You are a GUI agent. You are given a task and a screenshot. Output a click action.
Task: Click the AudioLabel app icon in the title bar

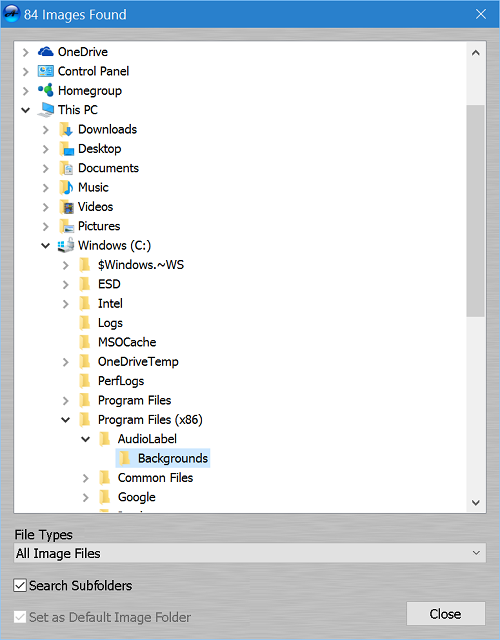click(11, 14)
